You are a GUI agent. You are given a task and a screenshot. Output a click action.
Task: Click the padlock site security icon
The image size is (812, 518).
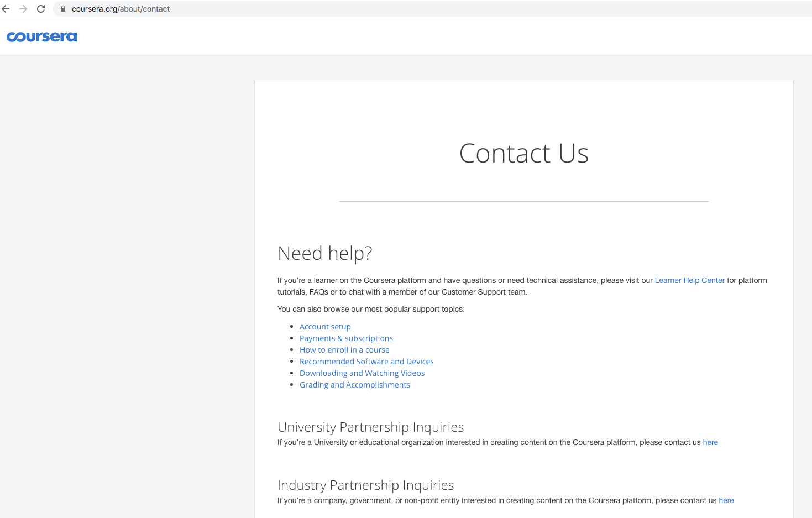pyautogui.click(x=63, y=9)
